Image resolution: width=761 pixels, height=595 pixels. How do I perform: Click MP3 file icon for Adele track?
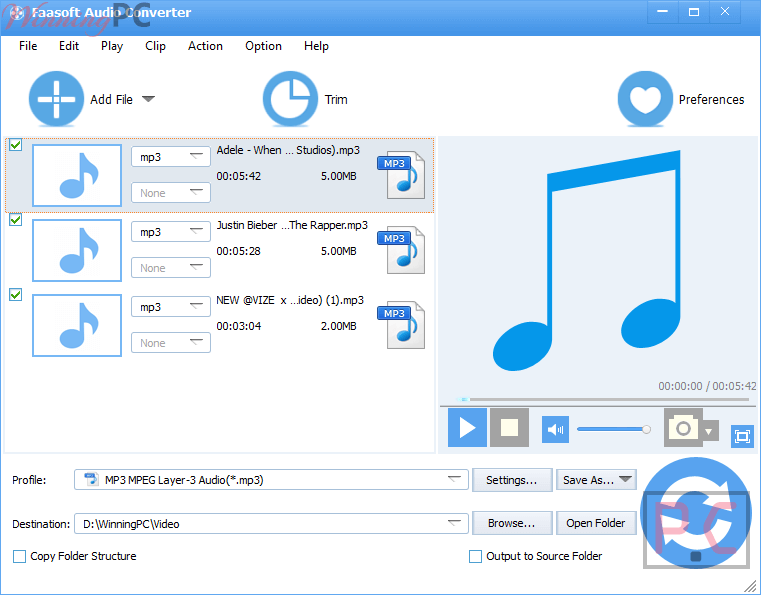(x=401, y=175)
